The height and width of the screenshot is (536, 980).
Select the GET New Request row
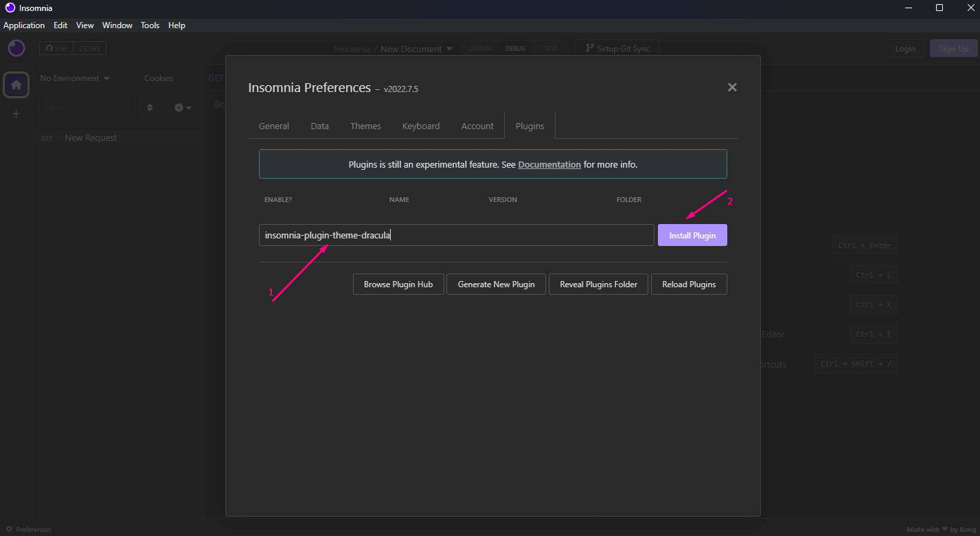coord(119,138)
